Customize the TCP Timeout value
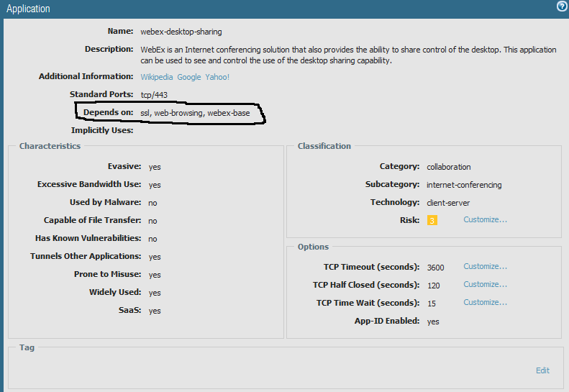 [x=485, y=267]
